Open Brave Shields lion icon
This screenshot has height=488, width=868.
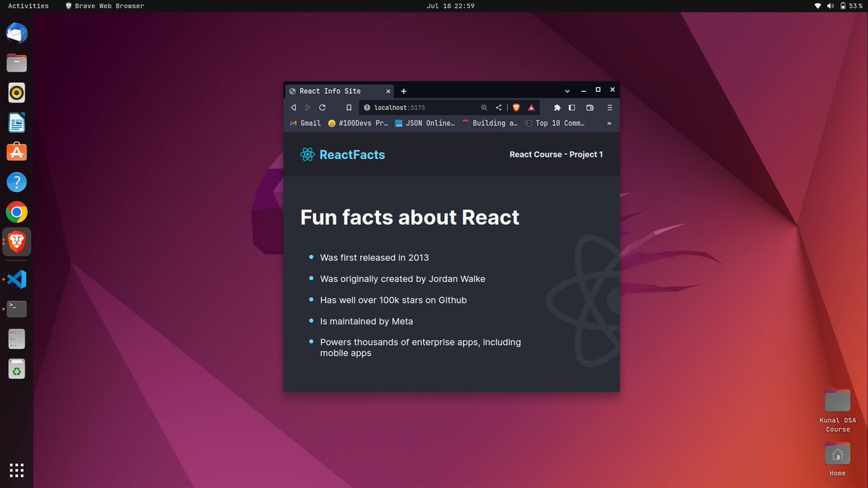516,107
